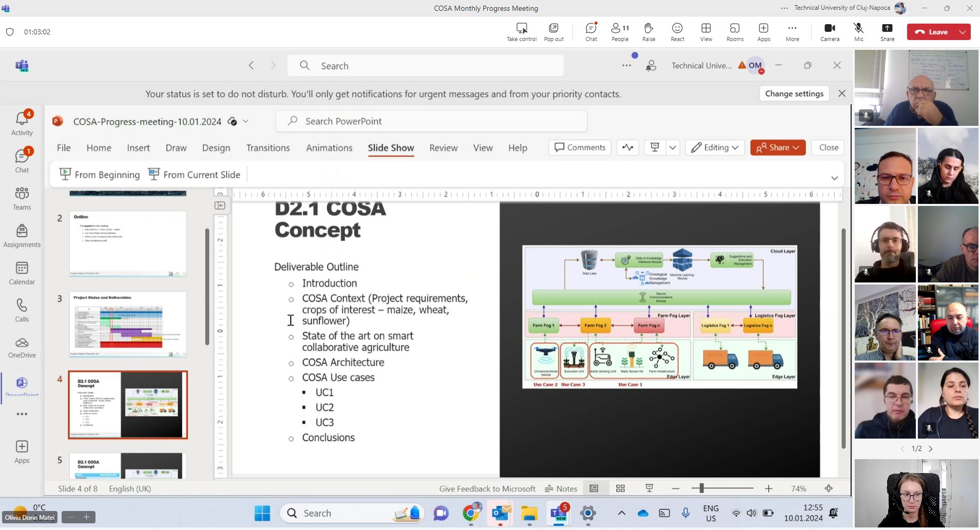Open the Design ribbon tab
The image size is (980, 530).
216,148
